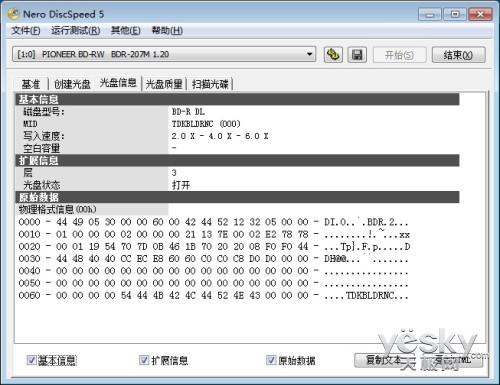This screenshot has height=385, width=500.
Task: Click the 扩展信息 section header
Action: (237, 160)
